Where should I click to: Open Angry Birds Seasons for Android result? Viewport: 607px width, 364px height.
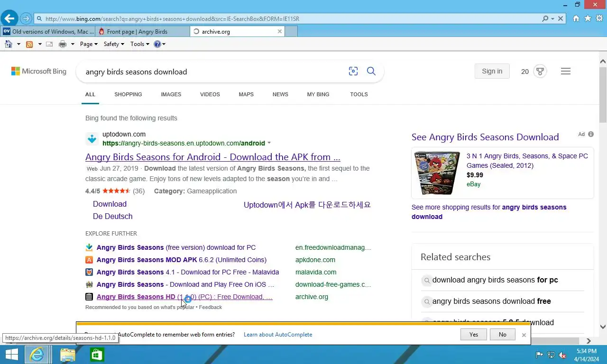pyautogui.click(x=212, y=157)
